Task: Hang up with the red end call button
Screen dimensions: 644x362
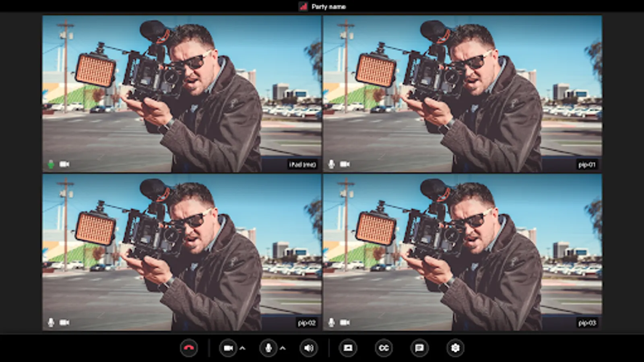Action: click(189, 348)
